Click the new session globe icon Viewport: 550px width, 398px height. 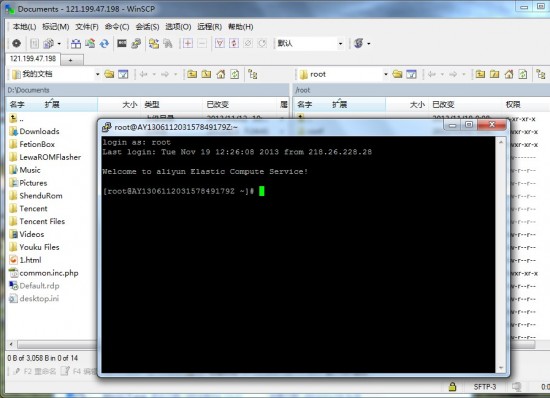358,43
